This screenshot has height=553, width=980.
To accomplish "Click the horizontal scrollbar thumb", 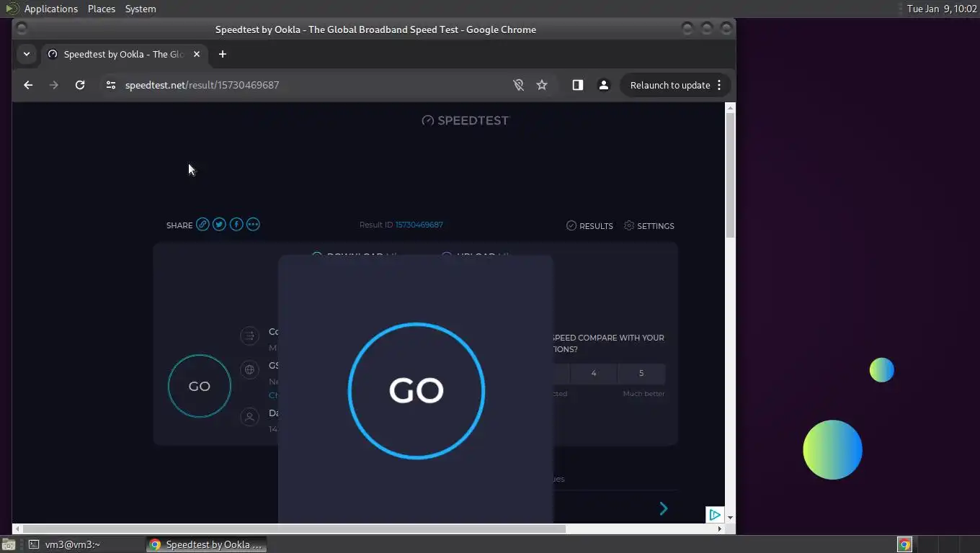I will click(293, 529).
